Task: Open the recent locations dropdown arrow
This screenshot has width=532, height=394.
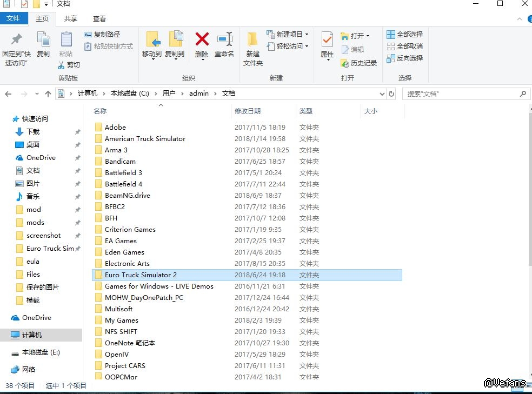Action: 37,94
